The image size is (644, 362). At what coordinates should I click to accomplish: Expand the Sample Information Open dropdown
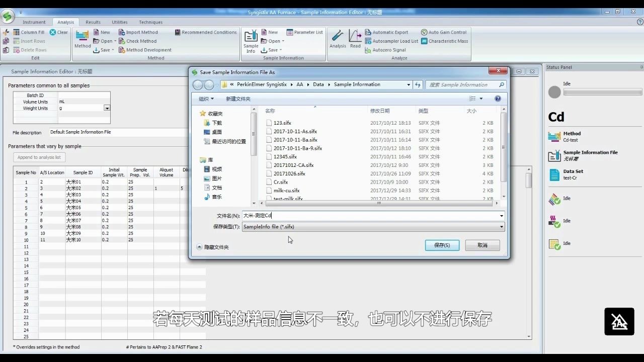click(x=283, y=41)
